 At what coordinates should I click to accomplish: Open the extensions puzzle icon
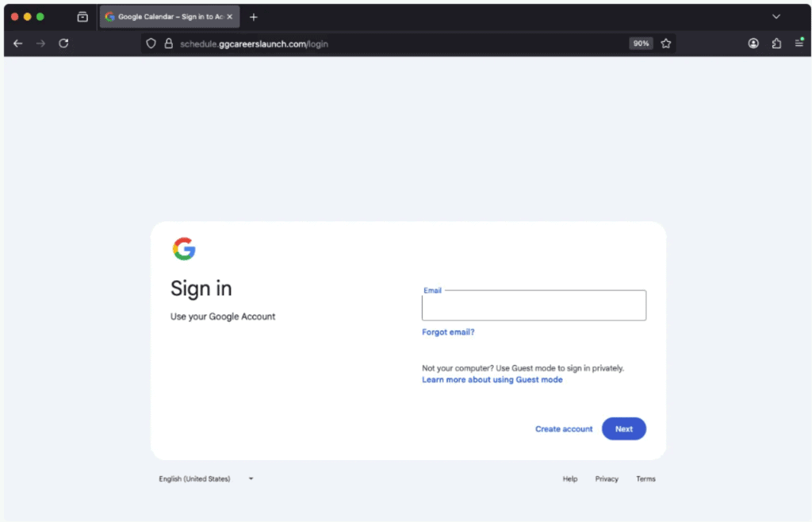[x=776, y=44]
